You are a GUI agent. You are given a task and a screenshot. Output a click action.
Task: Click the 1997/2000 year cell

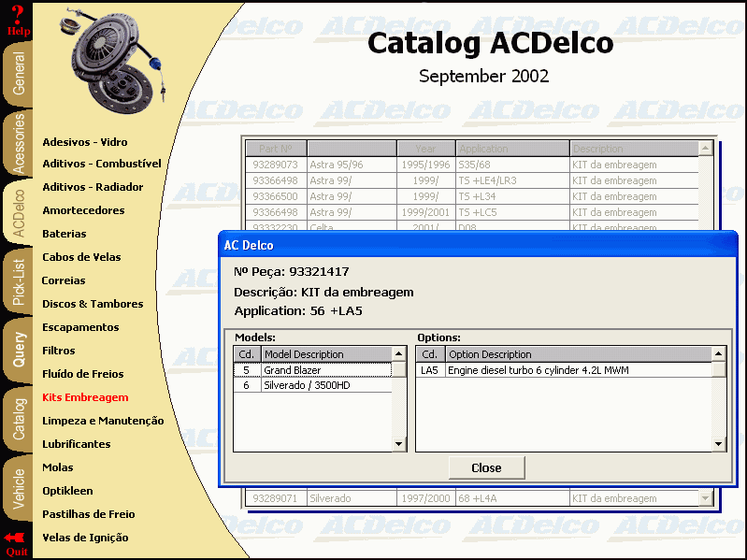pos(426,498)
